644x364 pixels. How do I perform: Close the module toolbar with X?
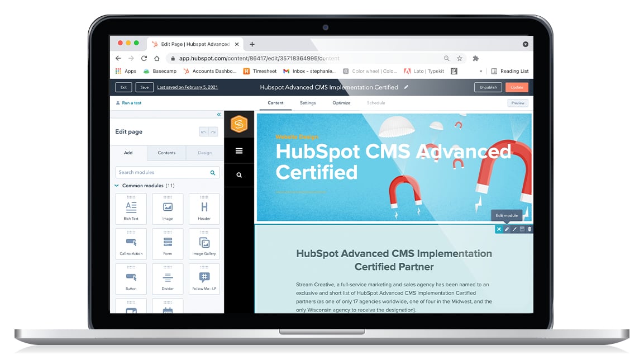tap(499, 229)
